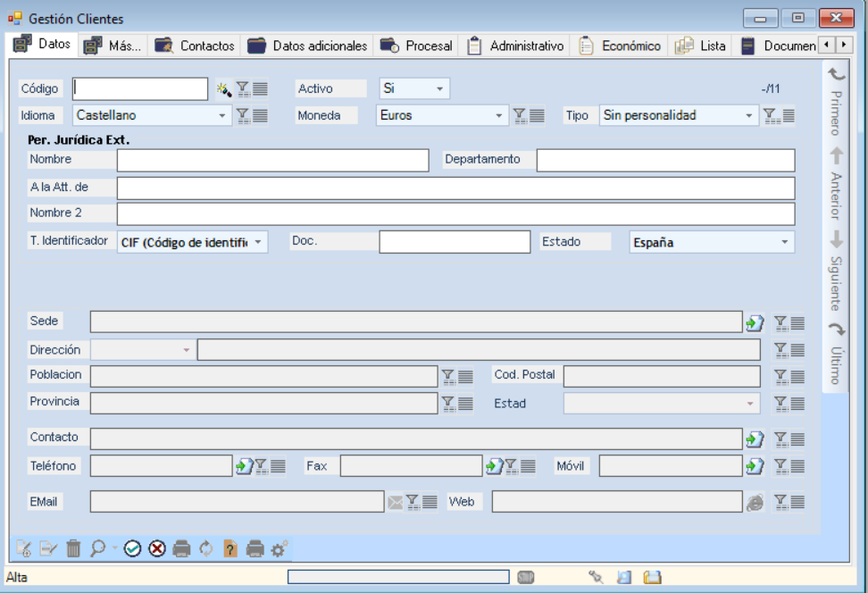The width and height of the screenshot is (868, 593).
Task: Open the help question mark icon
Action: pyautogui.click(x=230, y=548)
